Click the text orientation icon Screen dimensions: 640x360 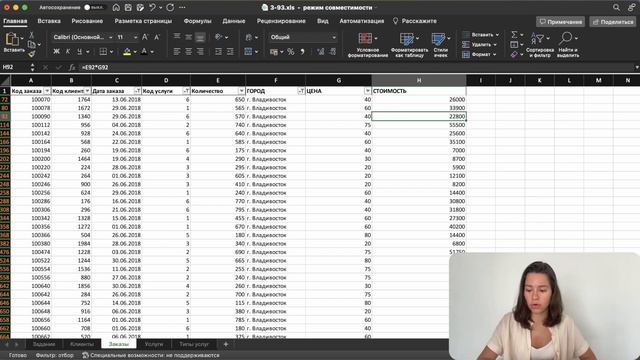point(219,37)
